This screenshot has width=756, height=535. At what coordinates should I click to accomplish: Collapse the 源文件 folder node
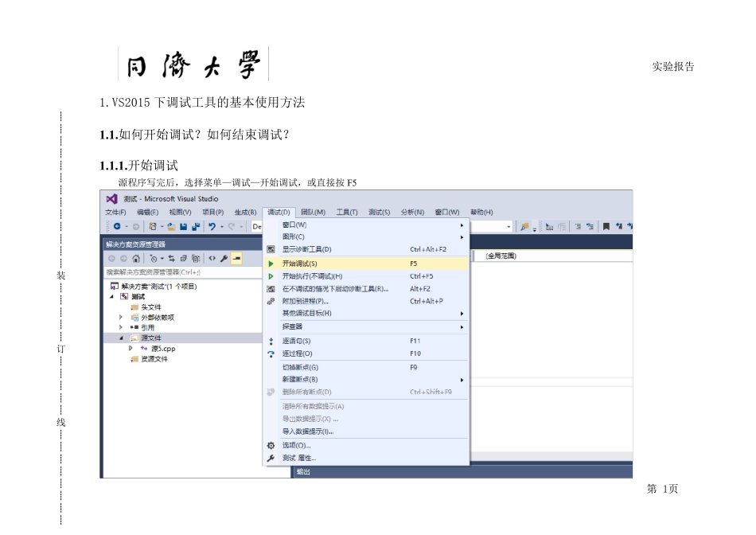coord(121,338)
